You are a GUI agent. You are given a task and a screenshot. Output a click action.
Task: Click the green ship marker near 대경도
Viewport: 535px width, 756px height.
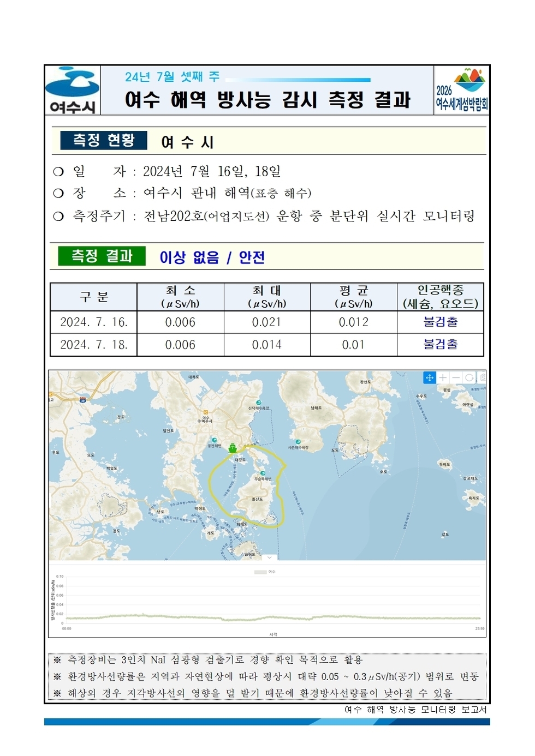click(233, 448)
